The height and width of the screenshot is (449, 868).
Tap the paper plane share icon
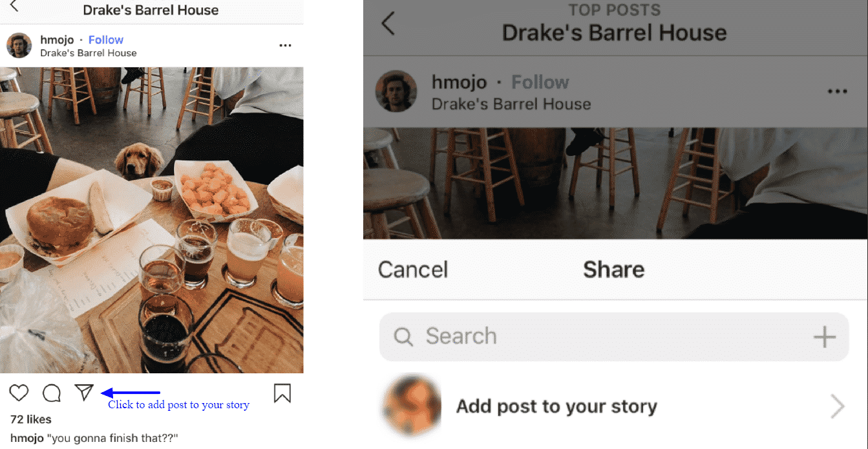[85, 392]
